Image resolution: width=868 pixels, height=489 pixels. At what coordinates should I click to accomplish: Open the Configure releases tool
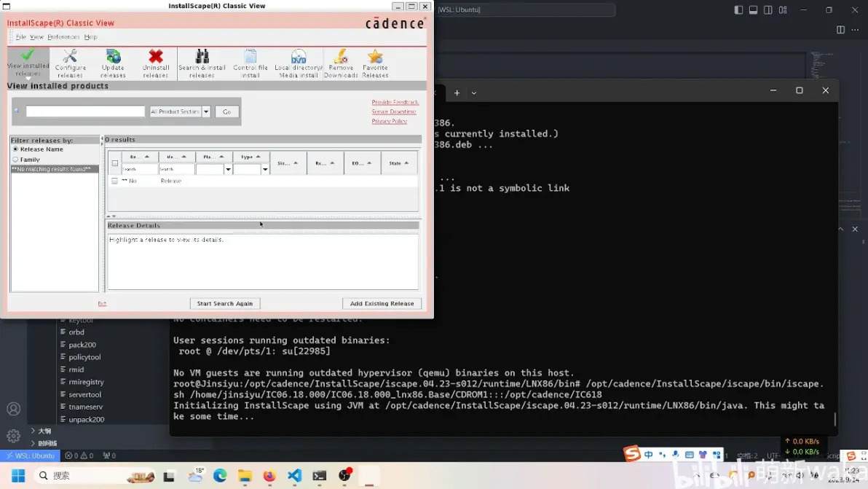(71, 63)
